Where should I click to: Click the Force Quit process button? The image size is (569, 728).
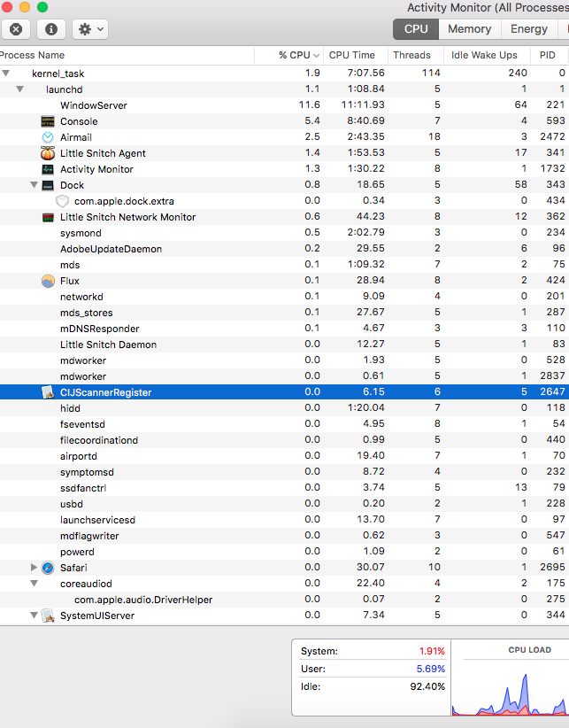click(16, 29)
